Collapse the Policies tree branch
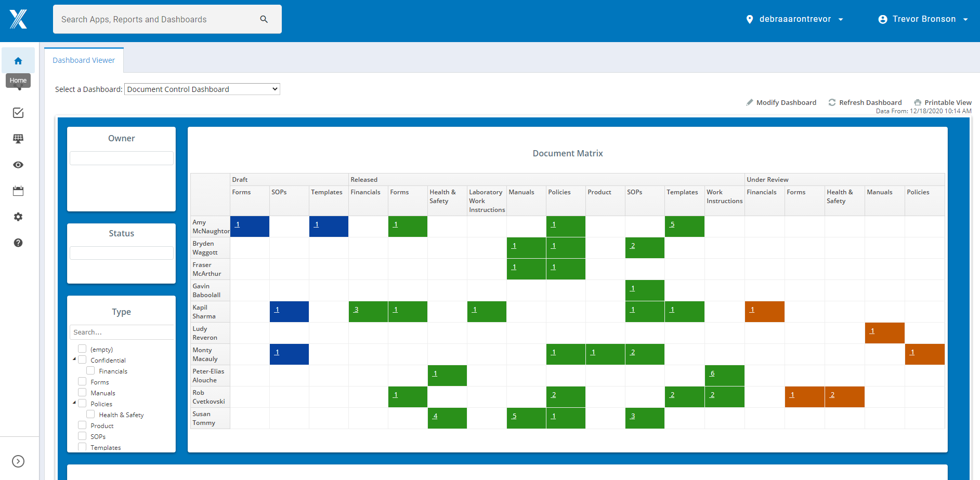Screen dimensions: 980x480 (x=74, y=403)
